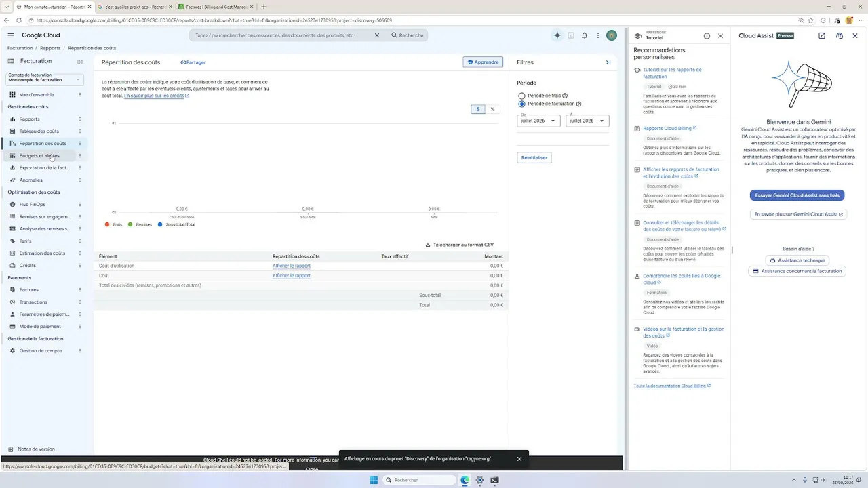Open more options for Rapports sidebar item
The width and height of the screenshot is (868, 488).
pyautogui.click(x=80, y=119)
